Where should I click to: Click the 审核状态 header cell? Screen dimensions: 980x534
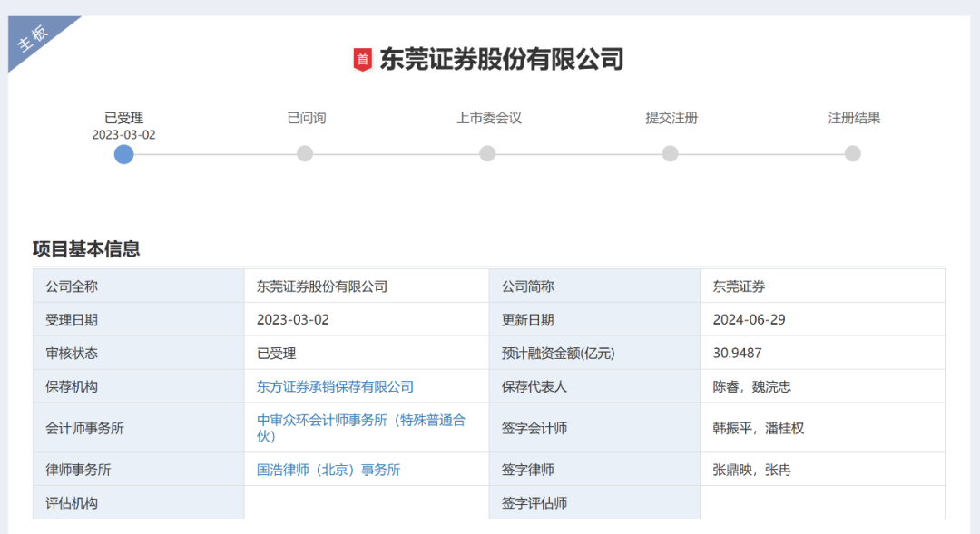(138, 353)
